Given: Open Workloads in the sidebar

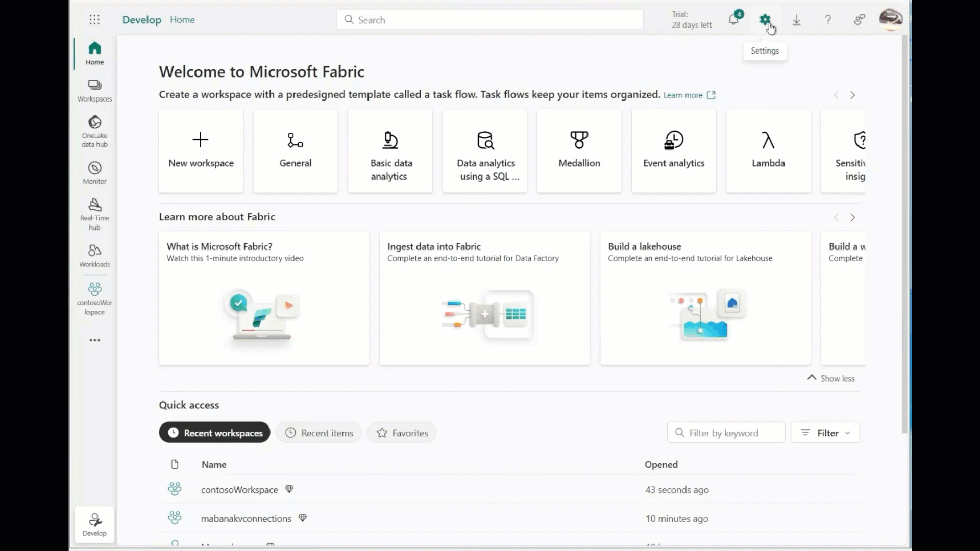Looking at the screenshot, I should [x=94, y=256].
